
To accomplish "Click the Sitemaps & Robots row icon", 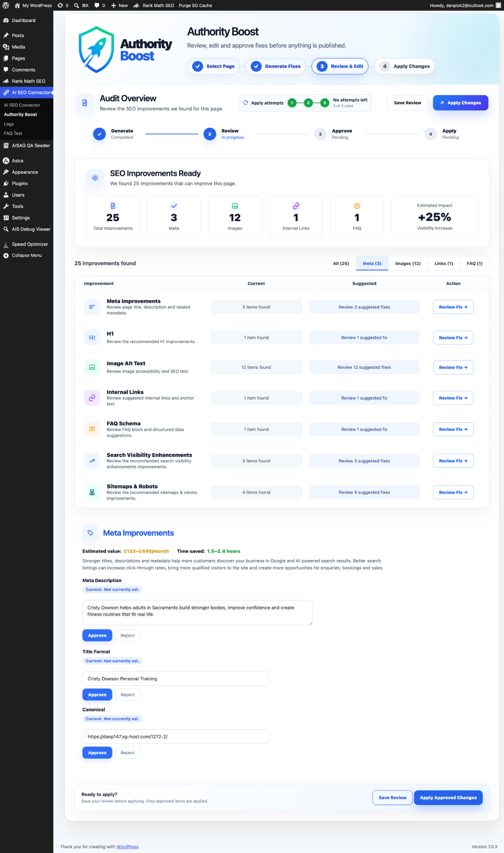I will 92,492.
